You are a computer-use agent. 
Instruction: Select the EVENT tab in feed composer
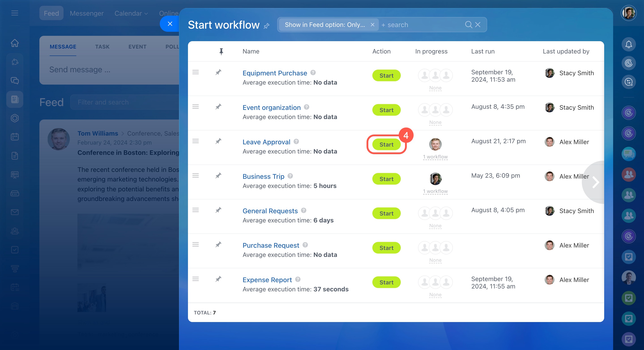[137, 47]
